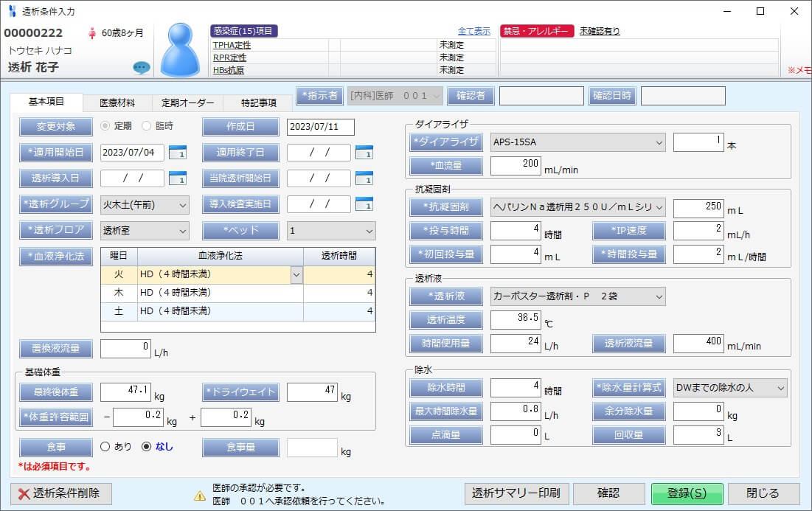Click the blue speech bubble comment icon
812x511 pixels.
pos(140,67)
